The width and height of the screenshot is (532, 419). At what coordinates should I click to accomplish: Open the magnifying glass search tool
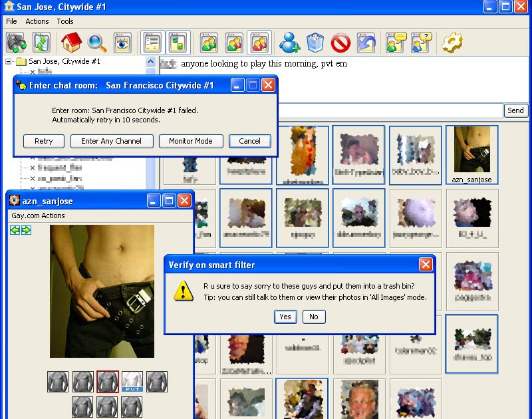96,43
